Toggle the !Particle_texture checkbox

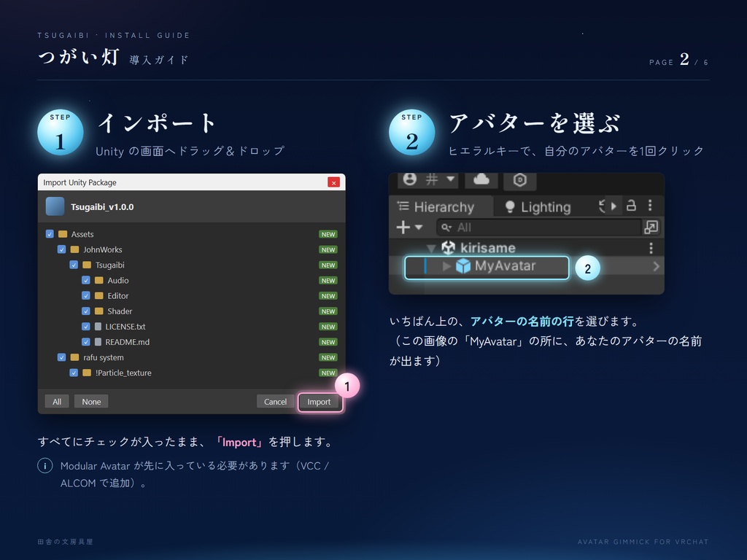click(x=74, y=373)
